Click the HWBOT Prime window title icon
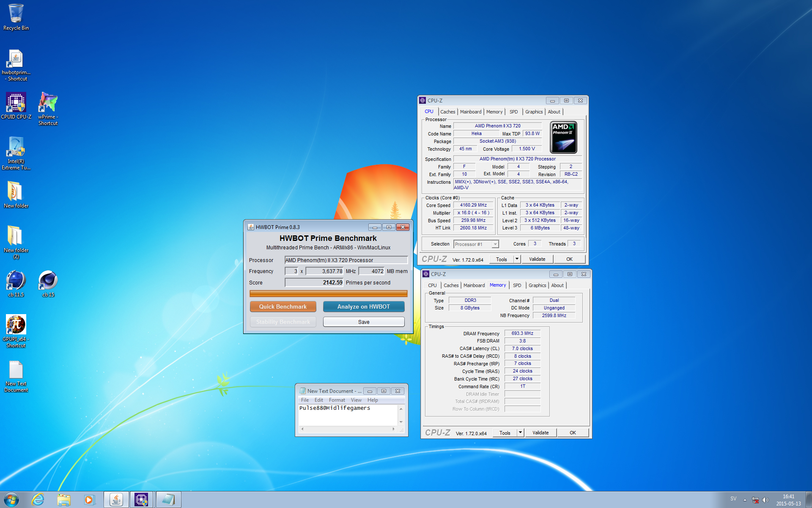 pyautogui.click(x=250, y=227)
